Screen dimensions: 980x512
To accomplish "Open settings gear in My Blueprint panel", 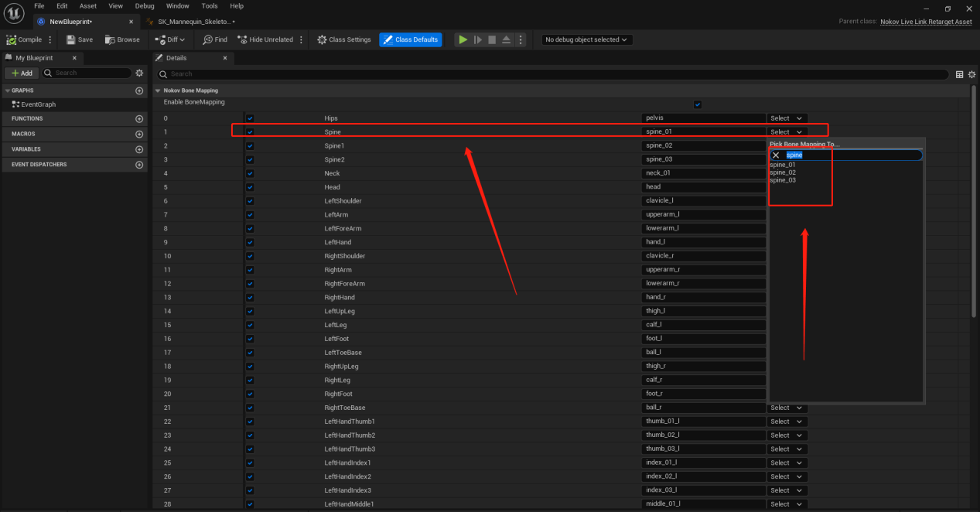I will 139,73.
